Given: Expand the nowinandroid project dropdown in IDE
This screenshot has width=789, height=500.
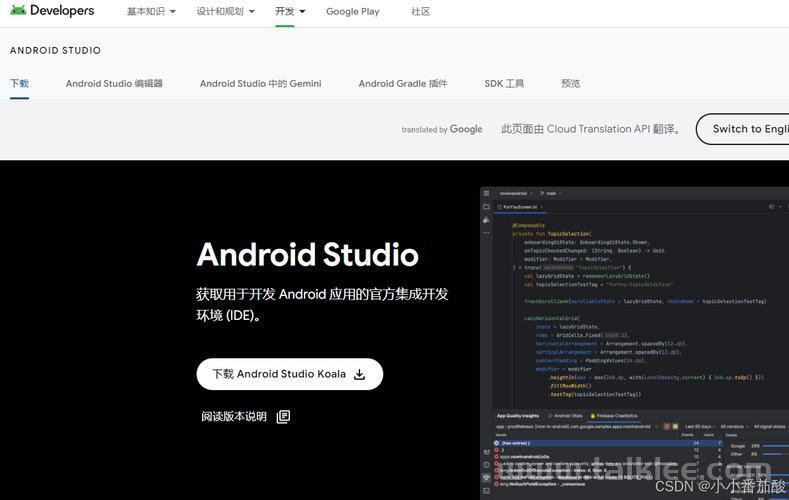Looking at the screenshot, I should tap(516, 193).
